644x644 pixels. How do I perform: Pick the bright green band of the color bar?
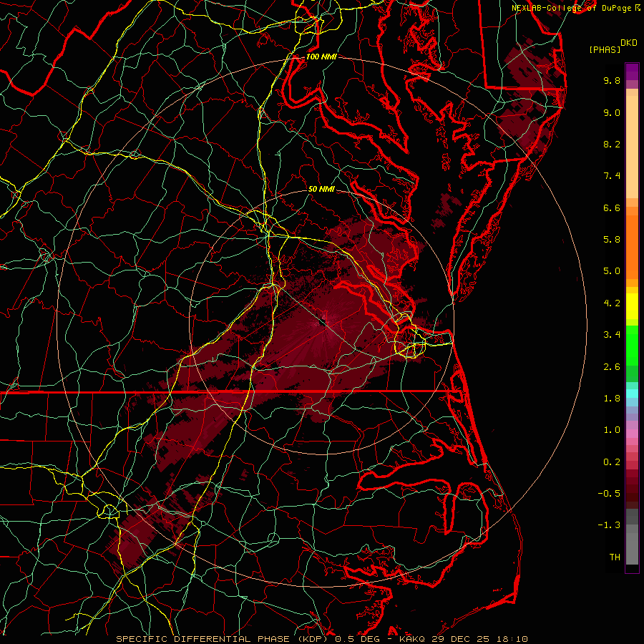[632, 345]
